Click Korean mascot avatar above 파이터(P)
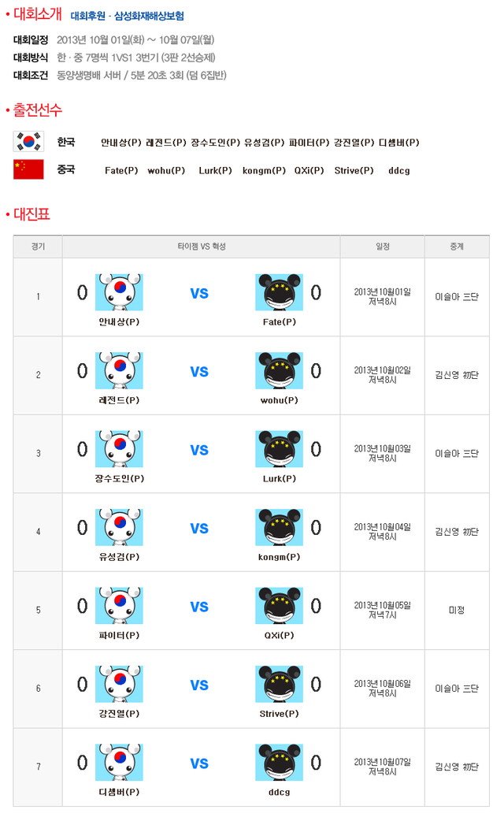 pyautogui.click(x=119, y=605)
